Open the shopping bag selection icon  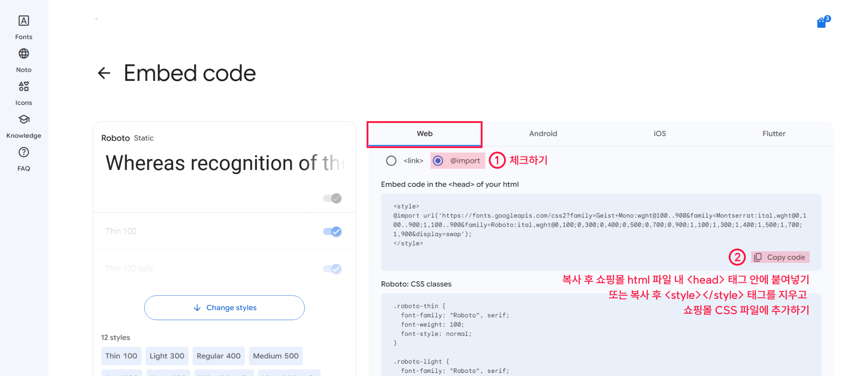[x=823, y=22]
